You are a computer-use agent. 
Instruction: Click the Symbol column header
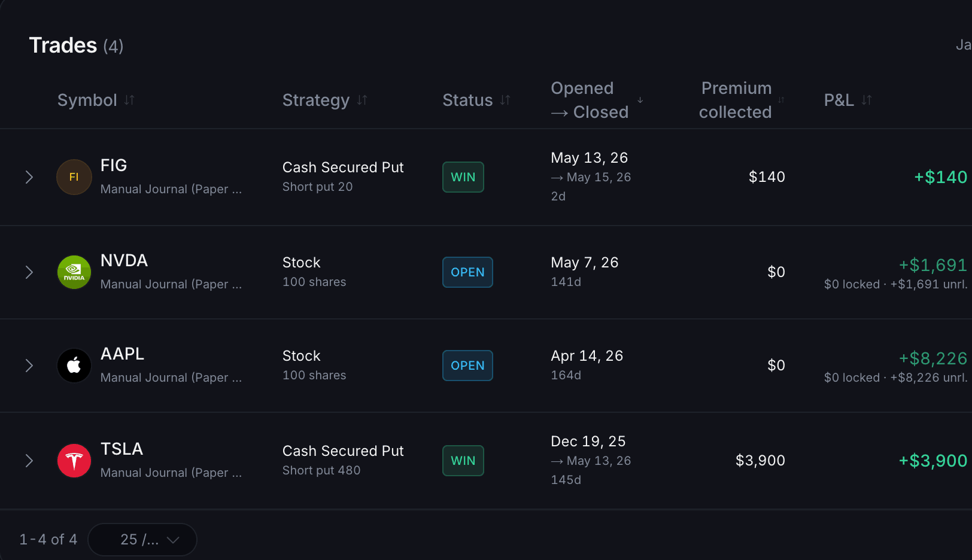point(87,100)
